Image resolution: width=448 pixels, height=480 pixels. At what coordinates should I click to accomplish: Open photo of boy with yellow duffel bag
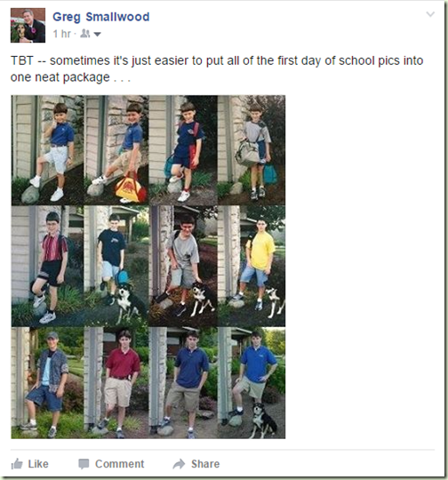(x=116, y=150)
